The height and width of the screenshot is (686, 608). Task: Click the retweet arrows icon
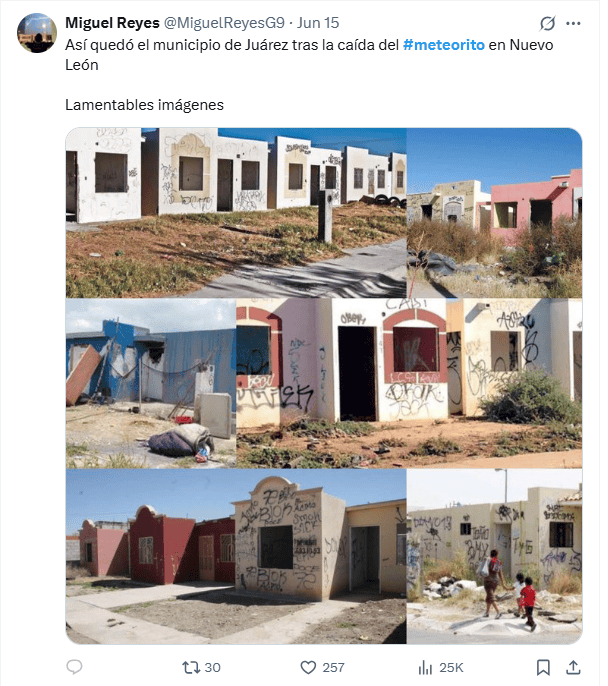(191, 667)
